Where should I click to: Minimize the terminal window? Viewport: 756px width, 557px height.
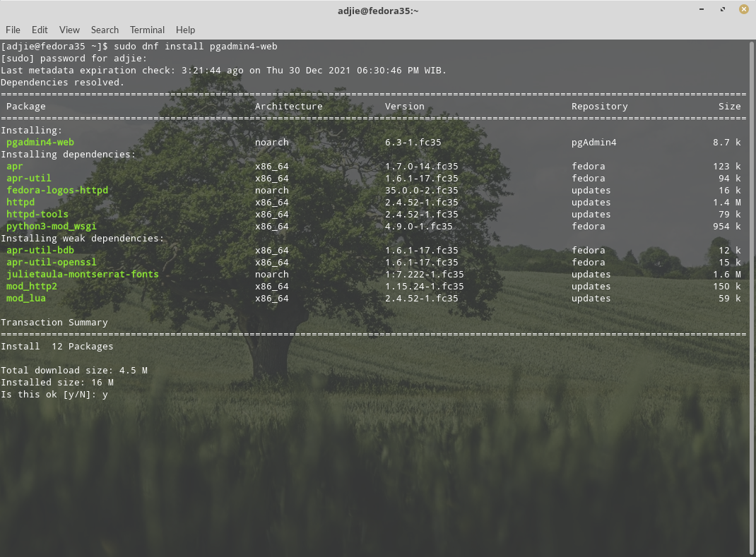(x=702, y=9)
